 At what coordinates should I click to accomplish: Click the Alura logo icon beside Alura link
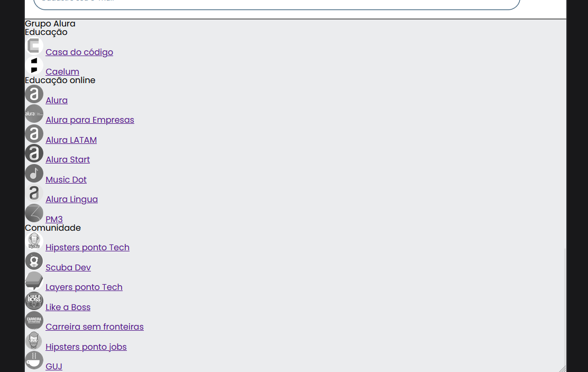tap(34, 94)
